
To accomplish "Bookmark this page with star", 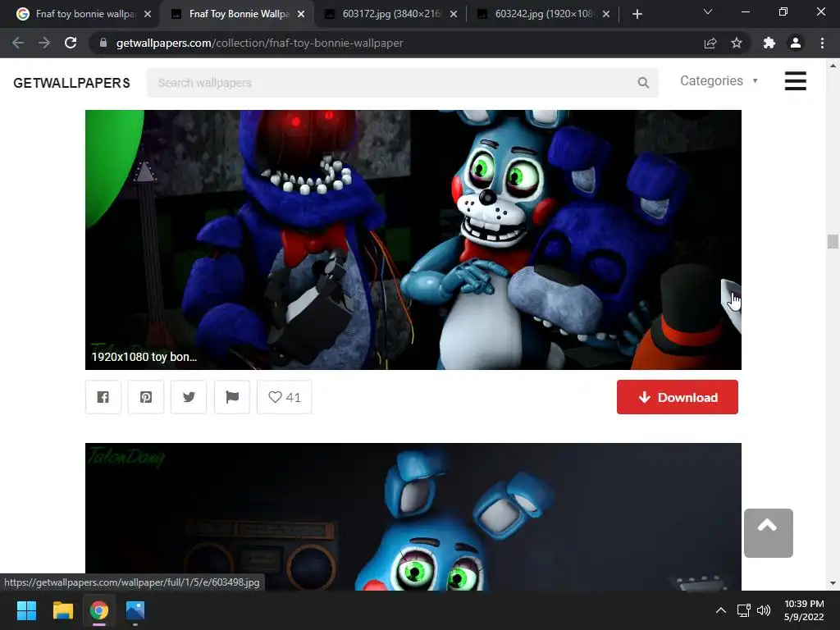I will click(737, 43).
